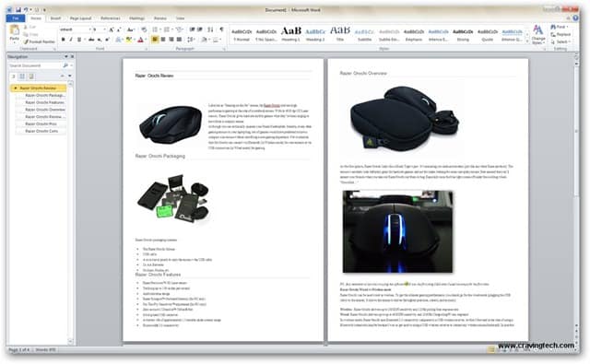This screenshot has width=590, height=364.
Task: Show paragraph marks with the pilcrow icon
Action: tap(221, 29)
